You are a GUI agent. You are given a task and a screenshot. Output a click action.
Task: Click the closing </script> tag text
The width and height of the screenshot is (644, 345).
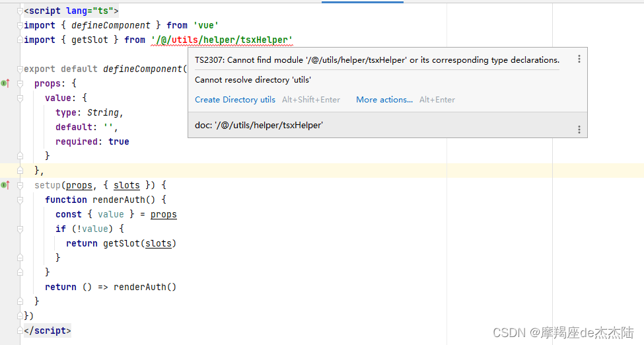48,330
